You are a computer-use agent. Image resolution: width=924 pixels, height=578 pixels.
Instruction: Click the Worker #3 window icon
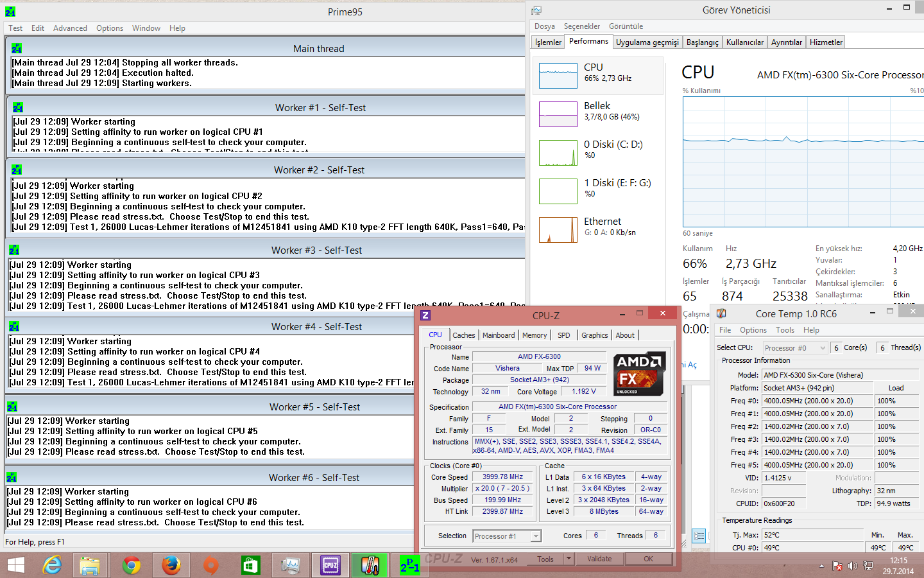point(14,250)
